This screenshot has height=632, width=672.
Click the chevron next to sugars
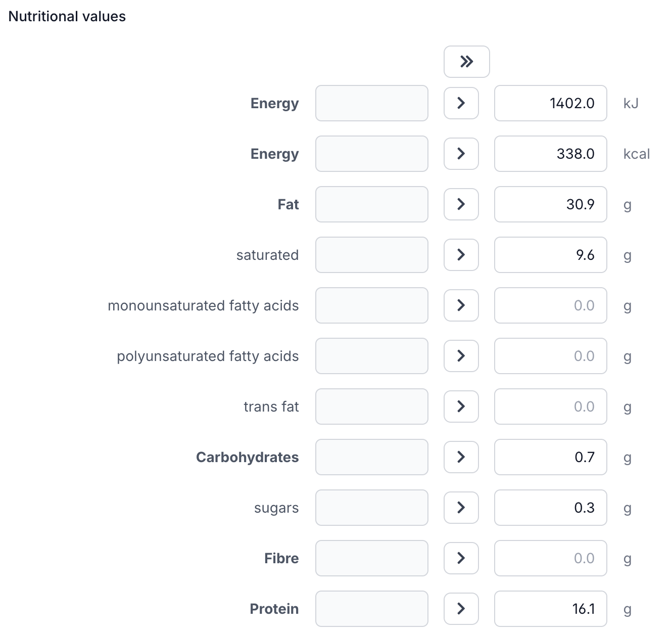(461, 508)
